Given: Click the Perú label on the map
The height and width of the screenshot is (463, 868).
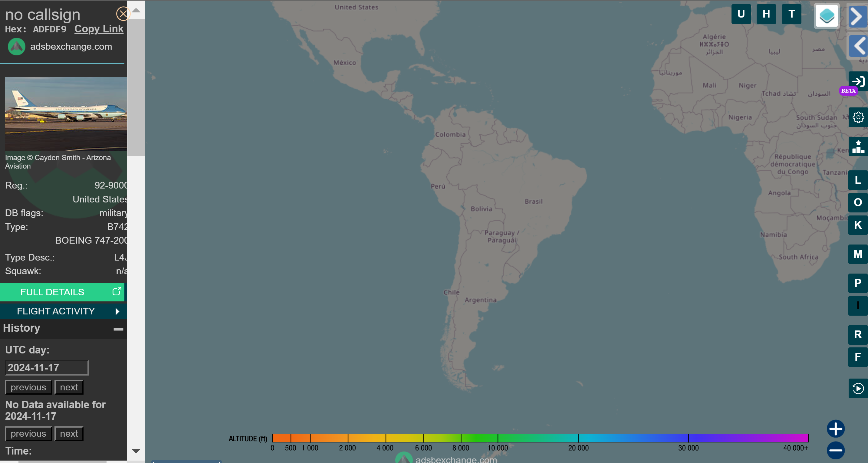Looking at the screenshot, I should click(x=438, y=186).
